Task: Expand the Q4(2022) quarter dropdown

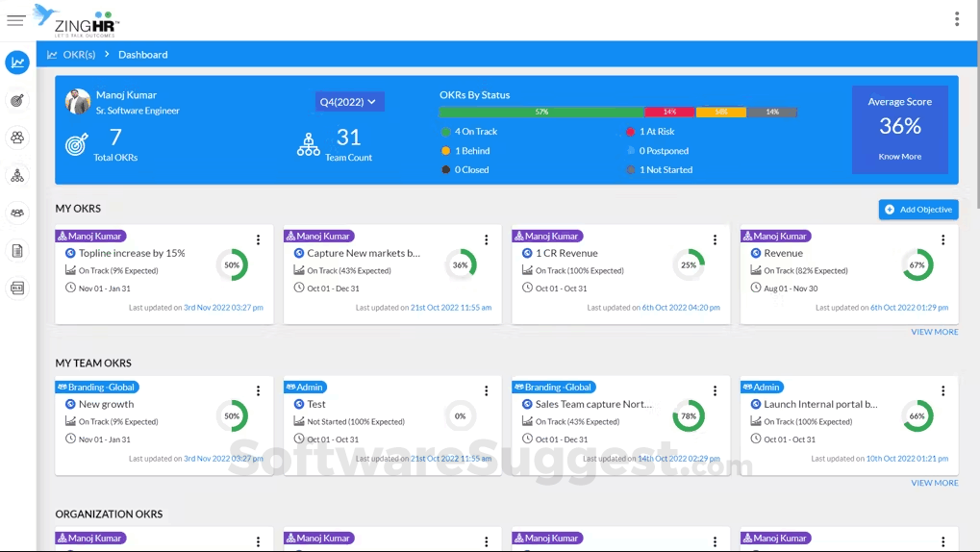Action: pos(349,102)
